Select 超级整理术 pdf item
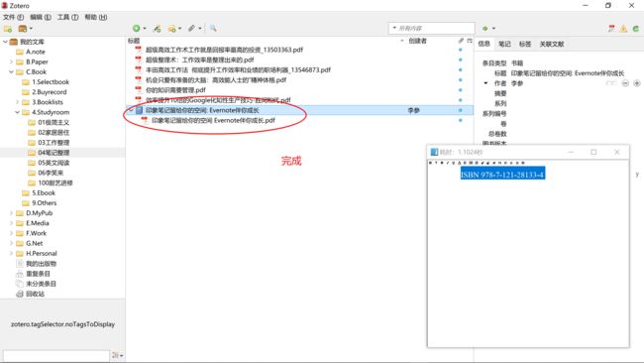 [199, 60]
